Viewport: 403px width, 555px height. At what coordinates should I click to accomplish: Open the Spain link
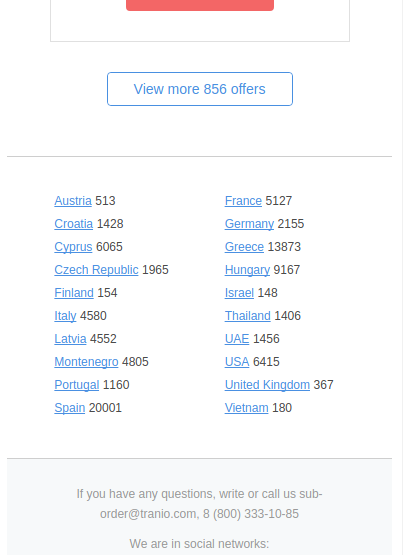(x=70, y=408)
